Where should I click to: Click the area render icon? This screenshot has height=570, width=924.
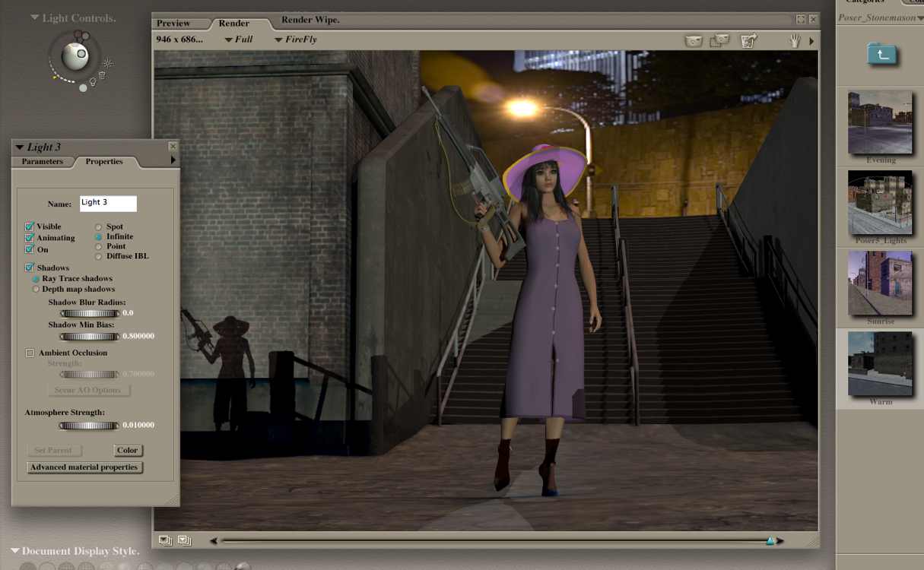coord(719,41)
